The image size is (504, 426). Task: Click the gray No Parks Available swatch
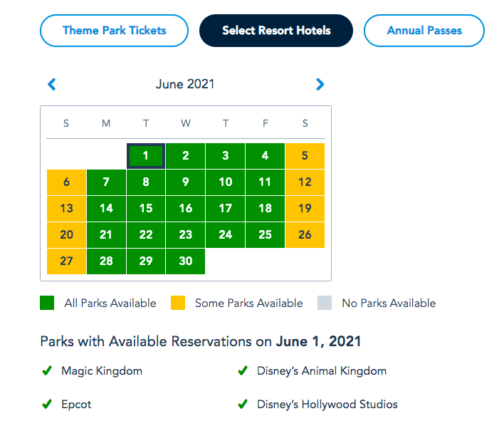[325, 303]
